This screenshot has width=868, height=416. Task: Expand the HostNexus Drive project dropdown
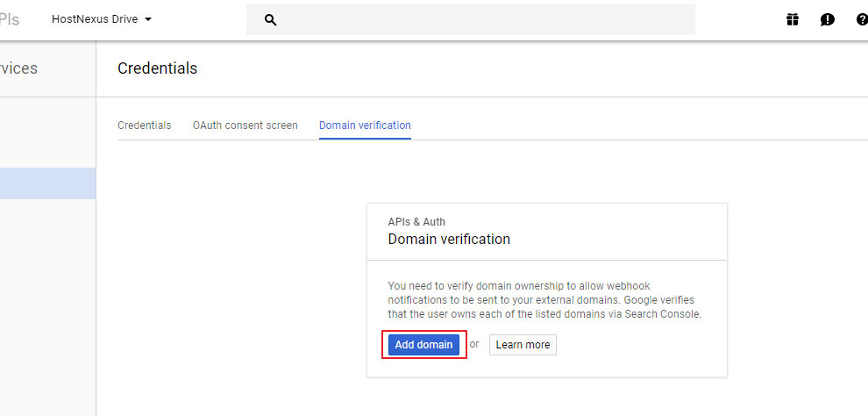click(102, 19)
